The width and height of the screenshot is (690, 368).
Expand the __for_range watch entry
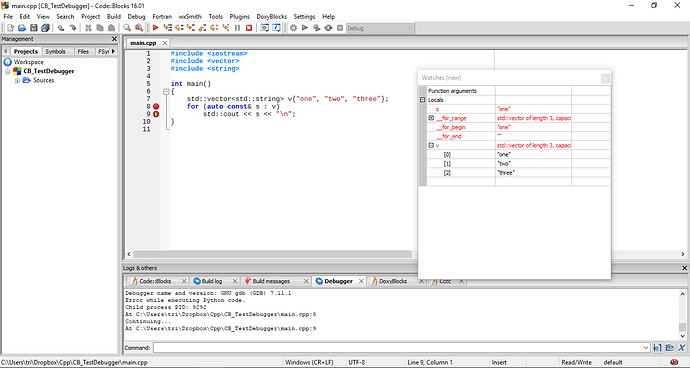click(x=431, y=118)
